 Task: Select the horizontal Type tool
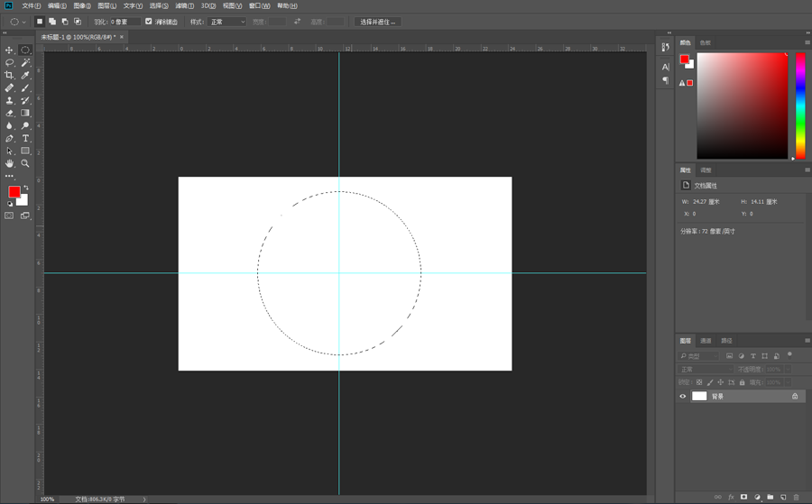click(25, 138)
